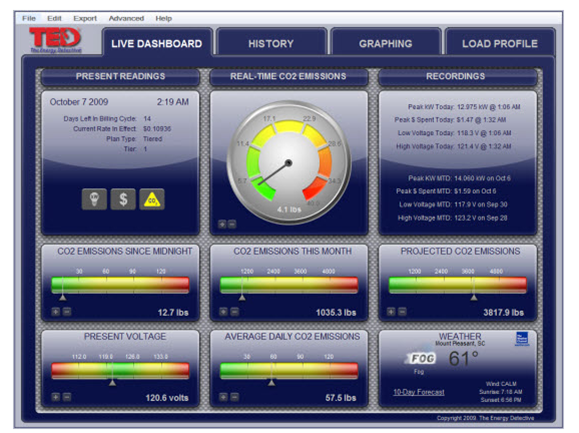Click plus button under real-time CO2 gauge
This screenshot has height=433, width=579.
(222, 224)
